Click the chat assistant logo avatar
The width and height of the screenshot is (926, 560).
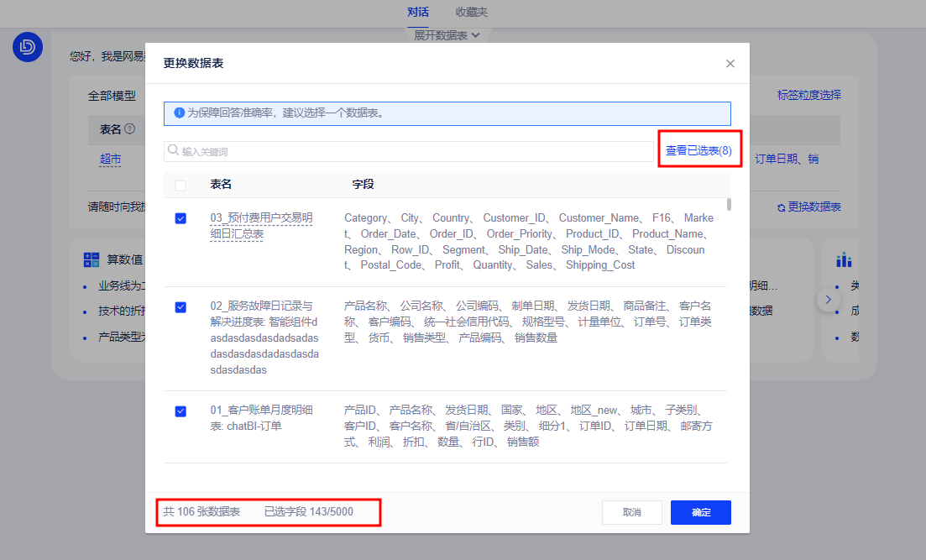28,48
